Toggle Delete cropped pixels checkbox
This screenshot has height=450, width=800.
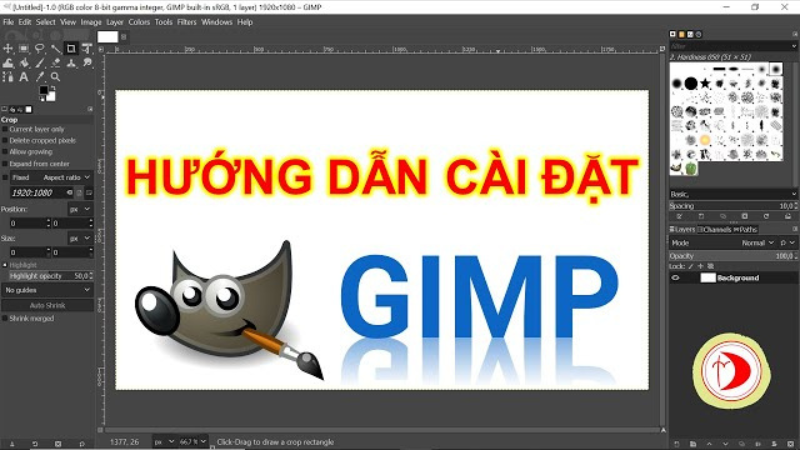[x=5, y=140]
